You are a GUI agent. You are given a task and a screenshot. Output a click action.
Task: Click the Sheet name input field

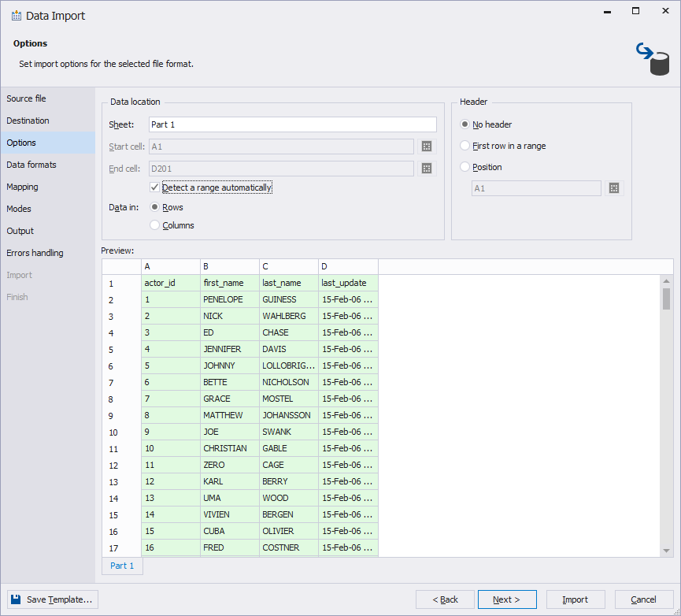click(x=292, y=124)
